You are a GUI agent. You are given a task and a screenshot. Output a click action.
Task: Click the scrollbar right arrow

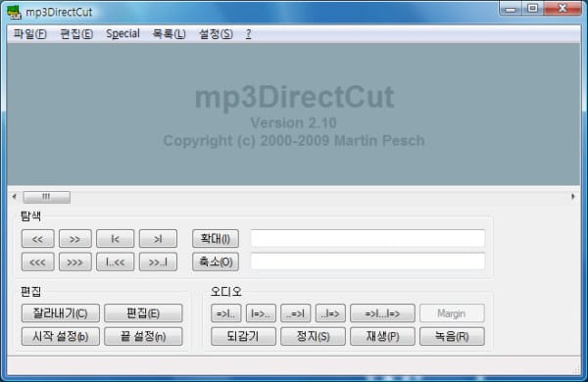tap(573, 197)
